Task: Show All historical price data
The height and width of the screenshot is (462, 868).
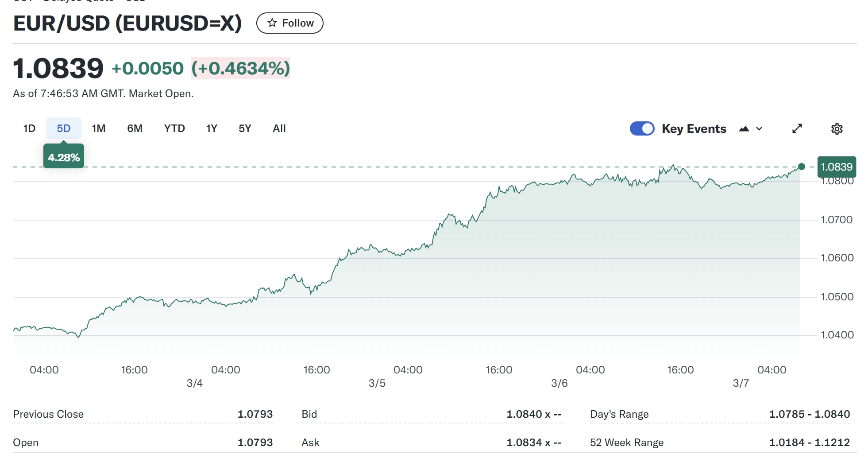Action: [x=279, y=128]
